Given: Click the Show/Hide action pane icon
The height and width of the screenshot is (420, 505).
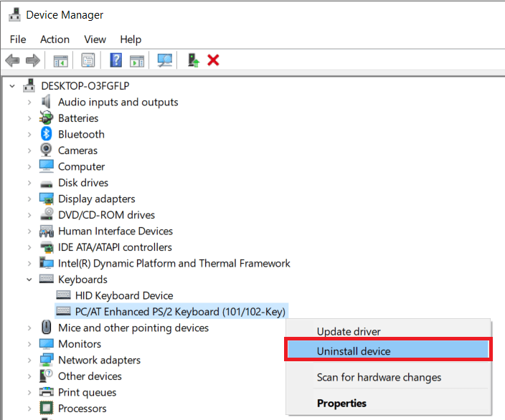Looking at the screenshot, I should pyautogui.click(x=137, y=60).
